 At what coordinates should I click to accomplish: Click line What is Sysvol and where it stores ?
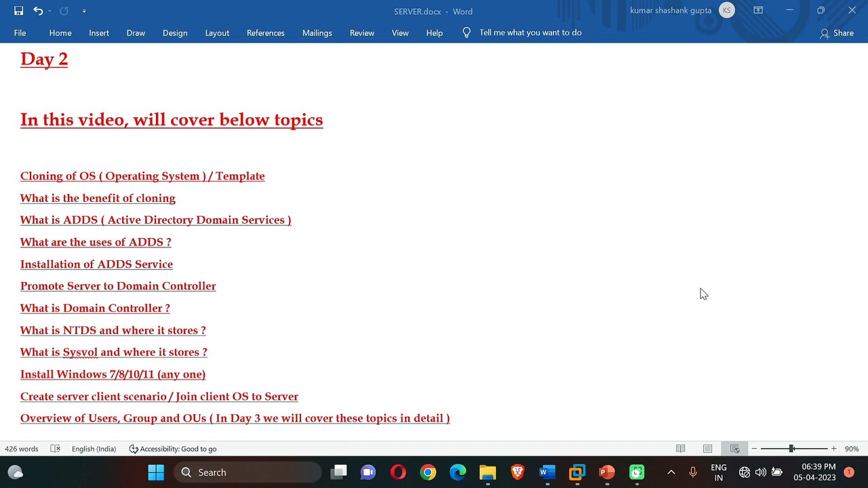(113, 352)
